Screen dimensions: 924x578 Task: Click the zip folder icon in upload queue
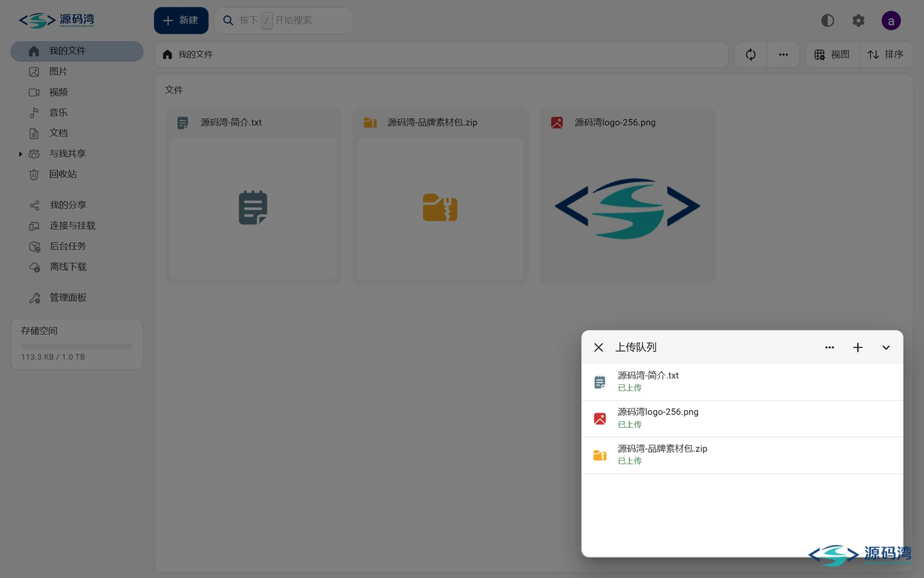600,455
